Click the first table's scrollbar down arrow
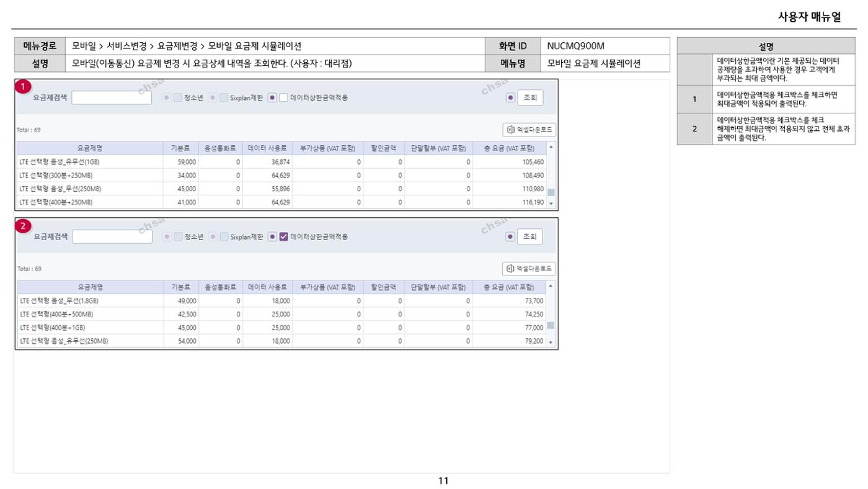Screen dimensions: 868x489 [x=551, y=204]
